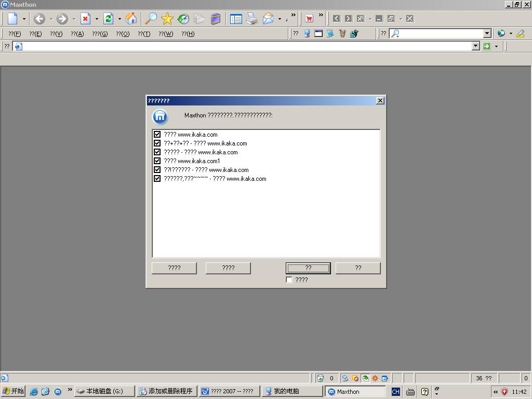
Task: Click the green Go arrow button
Action: 487,46
